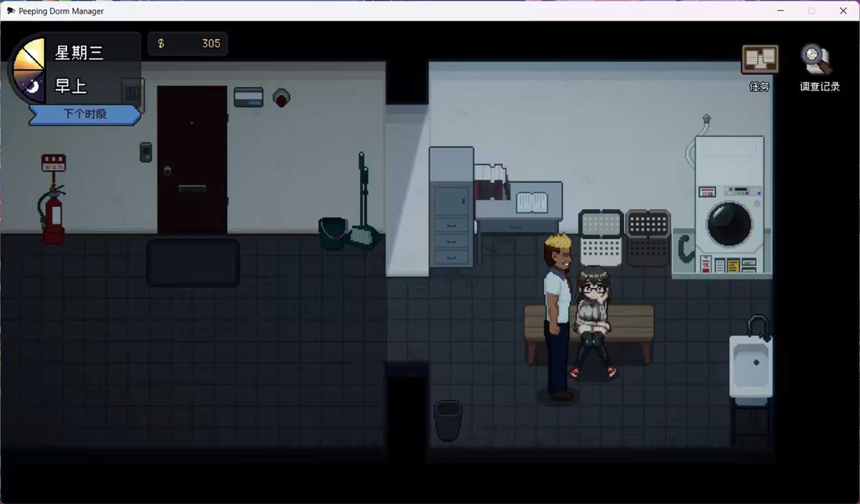Click the money counter showing 305

point(188,44)
